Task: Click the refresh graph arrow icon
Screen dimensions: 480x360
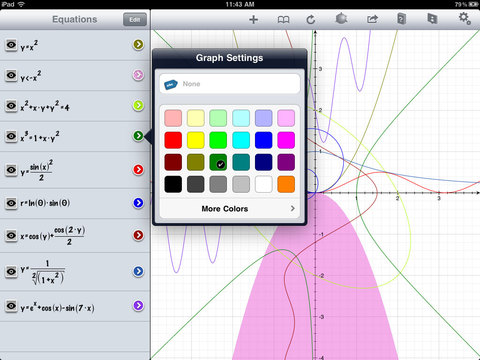Action: coord(311,19)
